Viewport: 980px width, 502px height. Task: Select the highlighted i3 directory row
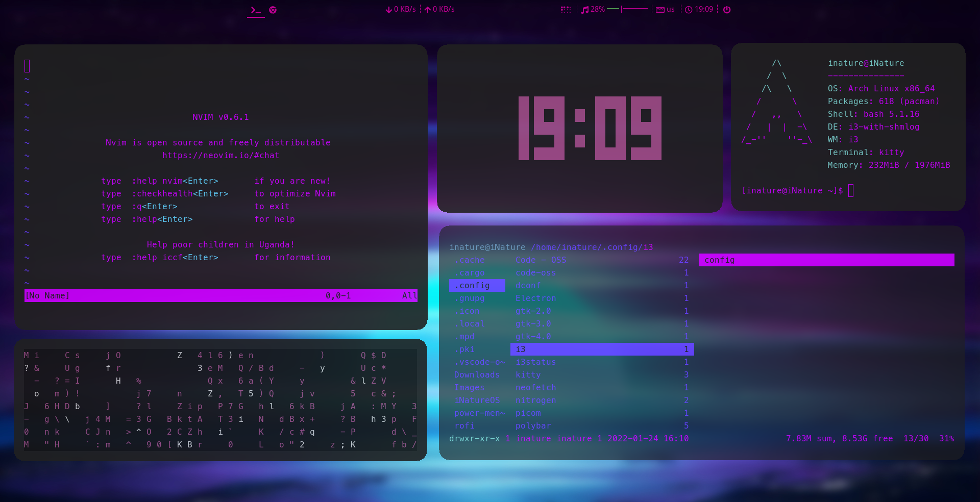[602, 349]
